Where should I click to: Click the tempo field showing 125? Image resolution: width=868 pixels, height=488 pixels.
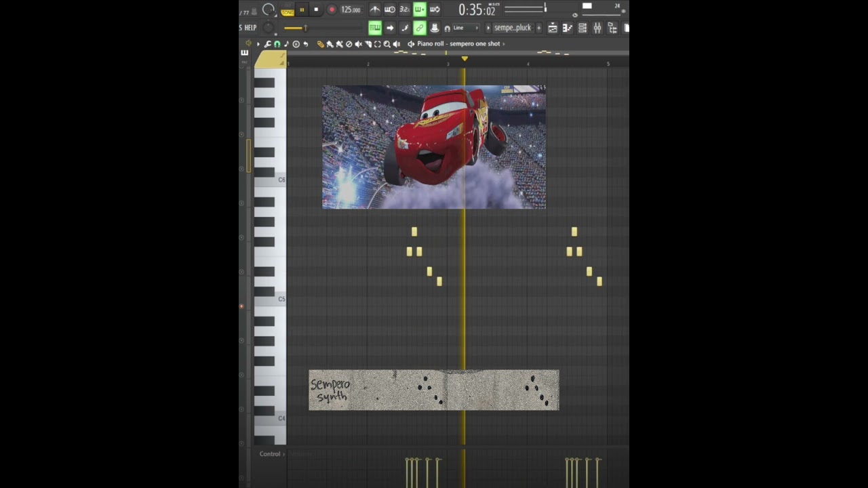point(351,9)
